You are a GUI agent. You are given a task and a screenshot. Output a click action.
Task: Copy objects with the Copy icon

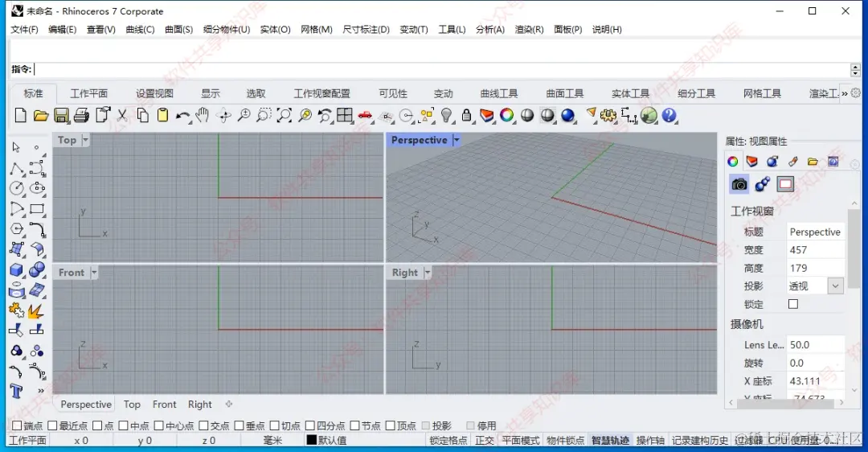[143, 115]
